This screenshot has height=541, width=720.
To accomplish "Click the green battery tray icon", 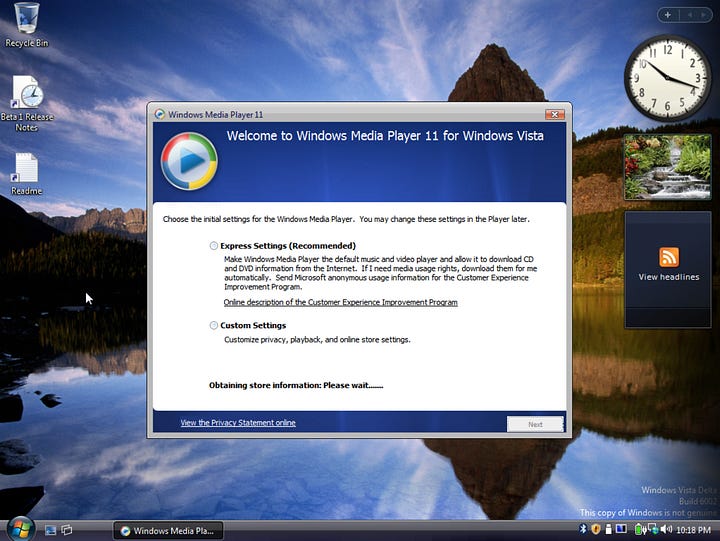I will point(639,530).
